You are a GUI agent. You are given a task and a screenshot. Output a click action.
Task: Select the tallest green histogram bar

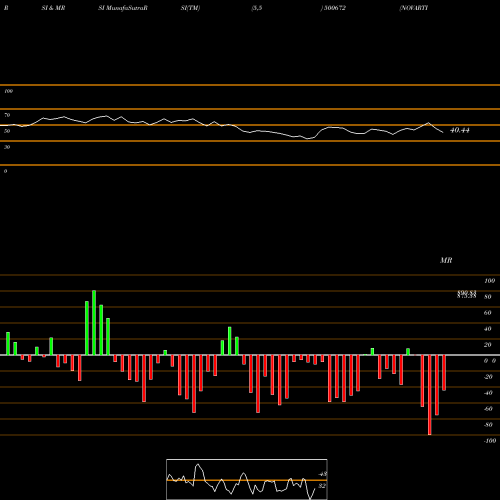tap(94, 323)
